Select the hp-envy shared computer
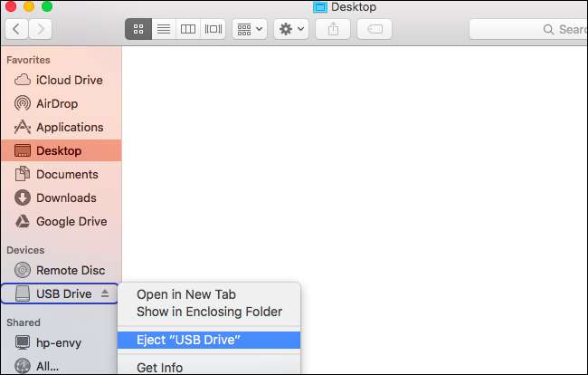Viewport: 588px width, 375px height. (x=59, y=342)
